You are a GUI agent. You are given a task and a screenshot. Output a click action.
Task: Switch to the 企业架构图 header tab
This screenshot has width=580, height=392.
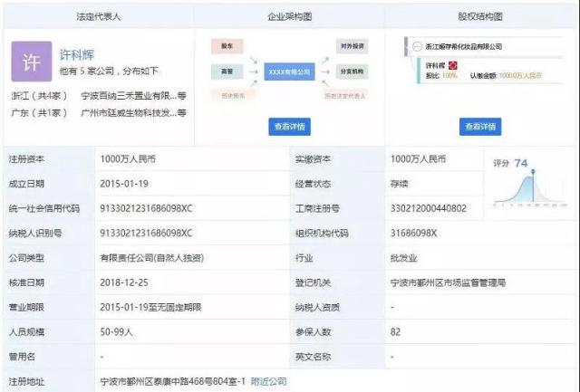point(288,16)
